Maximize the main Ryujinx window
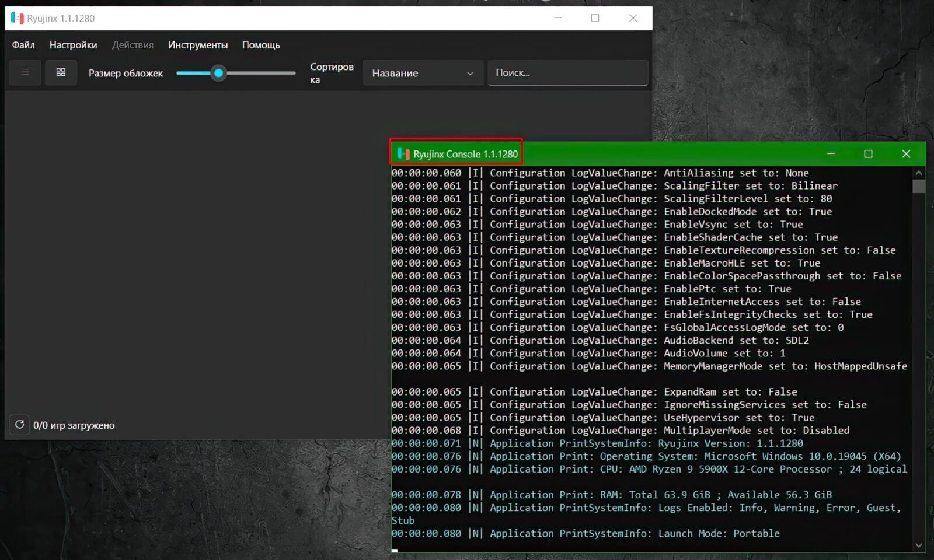Screen dimensions: 934x560 tap(595, 18)
